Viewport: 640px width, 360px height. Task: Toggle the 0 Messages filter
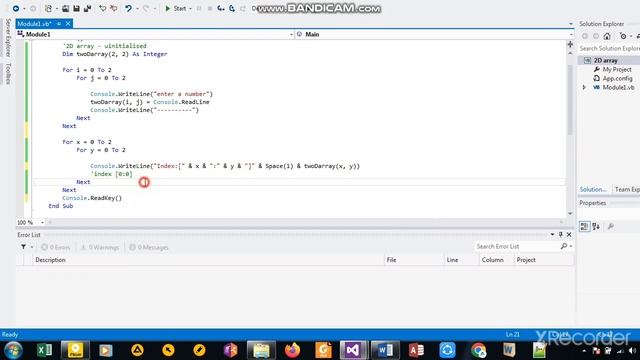click(x=149, y=247)
